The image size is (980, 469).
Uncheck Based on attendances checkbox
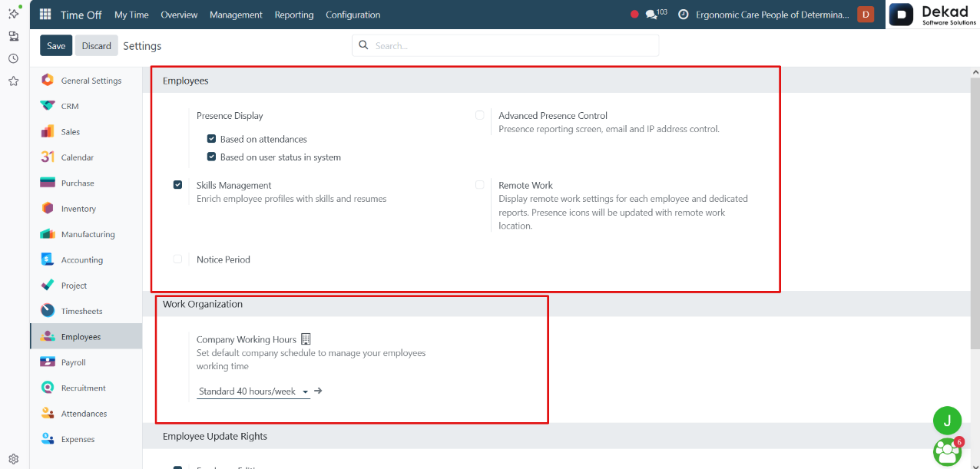point(211,139)
